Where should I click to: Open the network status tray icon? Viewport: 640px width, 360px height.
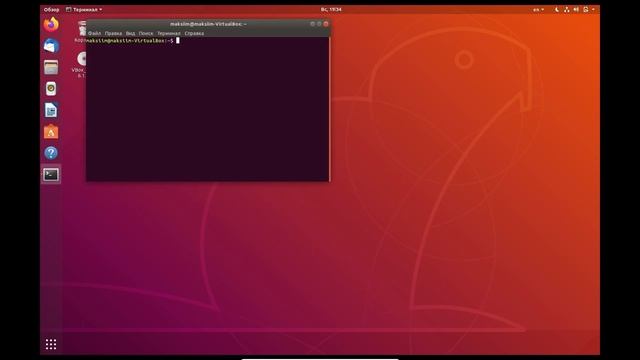(x=567, y=9)
